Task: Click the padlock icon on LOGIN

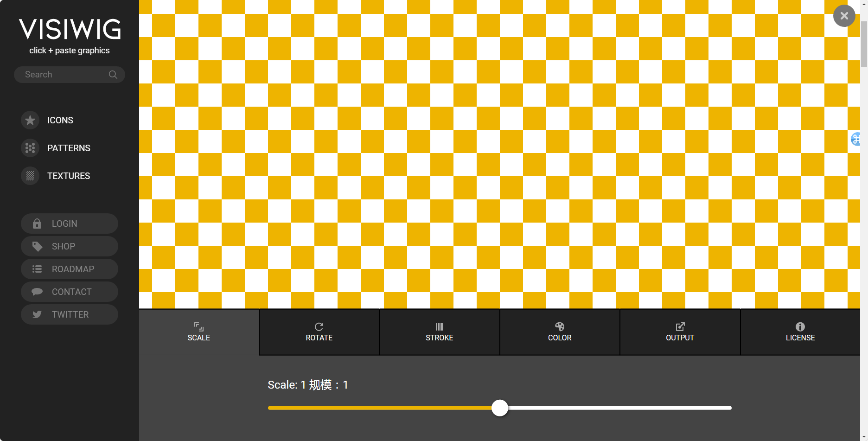Action: click(x=37, y=224)
